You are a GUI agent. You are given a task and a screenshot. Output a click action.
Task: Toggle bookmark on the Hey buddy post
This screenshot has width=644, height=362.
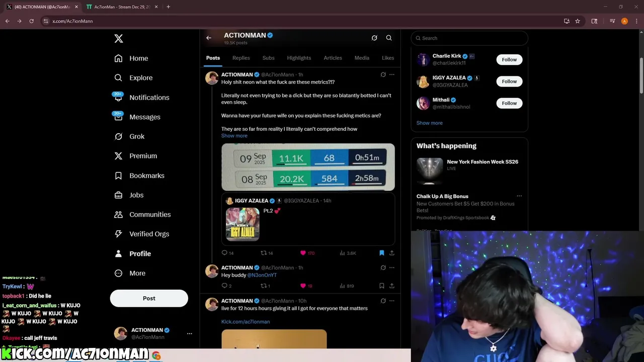coord(382,286)
